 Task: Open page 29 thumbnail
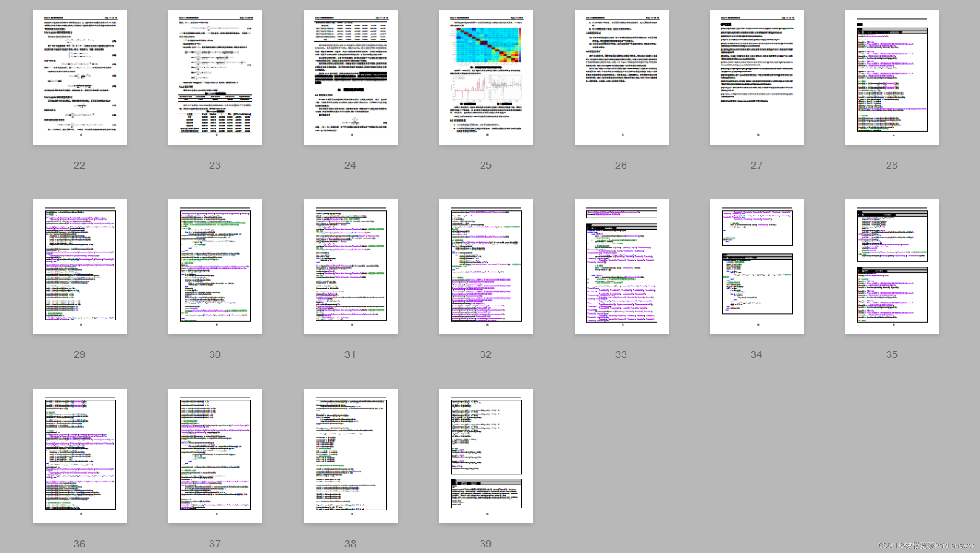pyautogui.click(x=80, y=267)
